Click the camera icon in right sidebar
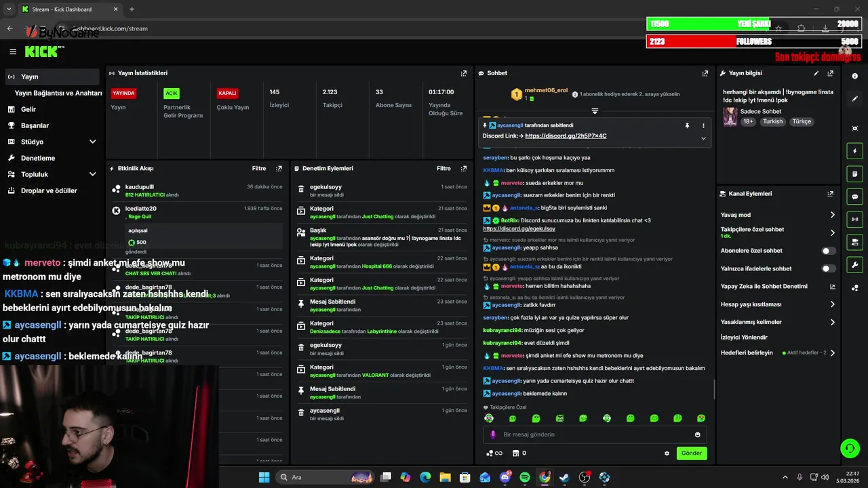Image resolution: width=868 pixels, height=488 pixels. (x=854, y=242)
